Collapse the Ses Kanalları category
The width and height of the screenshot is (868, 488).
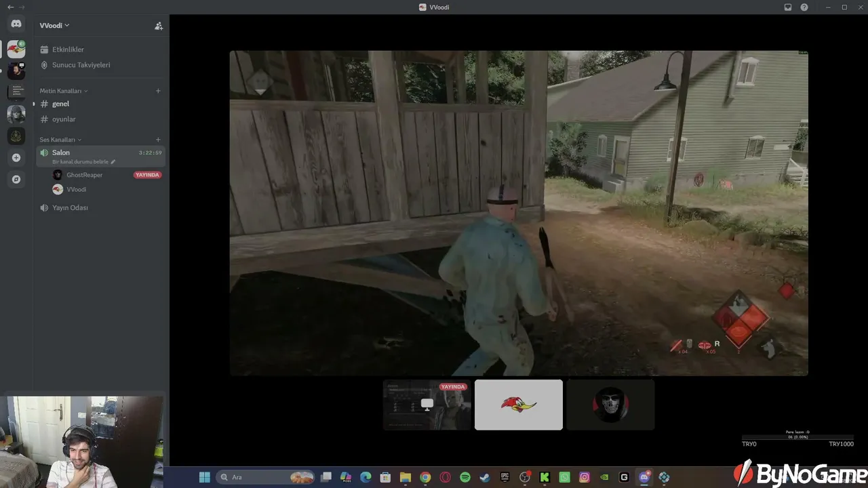(x=60, y=140)
